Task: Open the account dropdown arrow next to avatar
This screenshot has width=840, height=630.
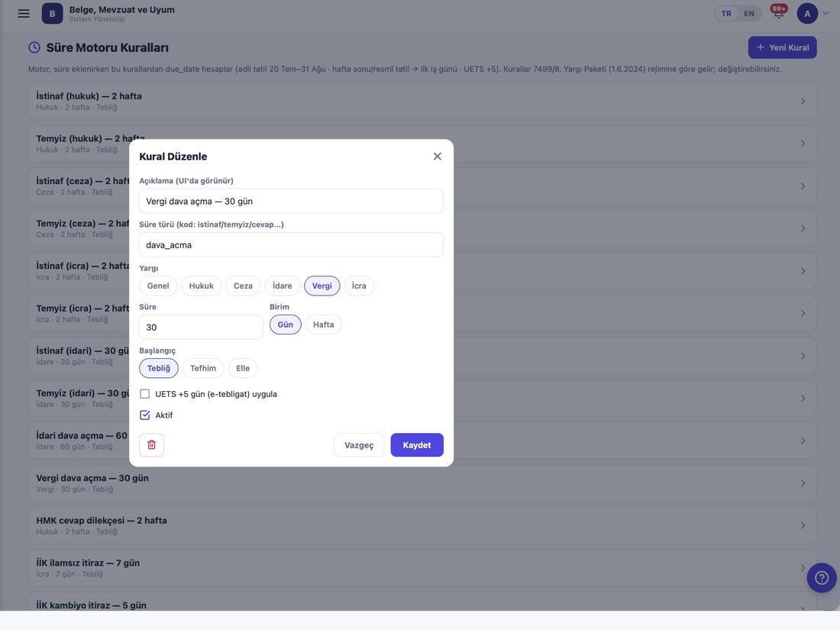Action: (x=825, y=14)
